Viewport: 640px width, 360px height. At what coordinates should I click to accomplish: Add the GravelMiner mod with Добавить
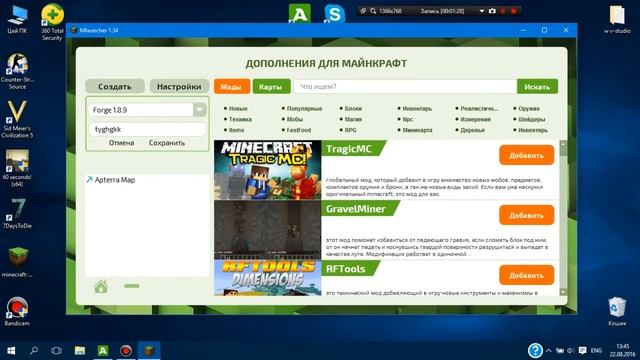(527, 215)
